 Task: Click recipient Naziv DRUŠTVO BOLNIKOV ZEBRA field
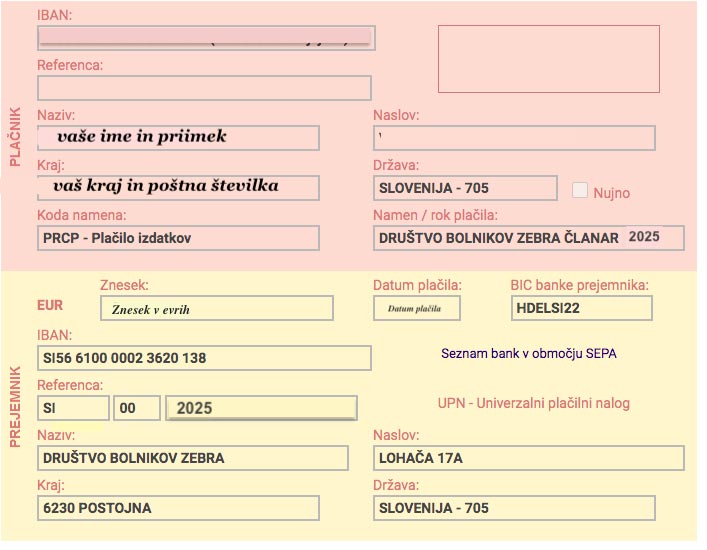click(x=192, y=458)
